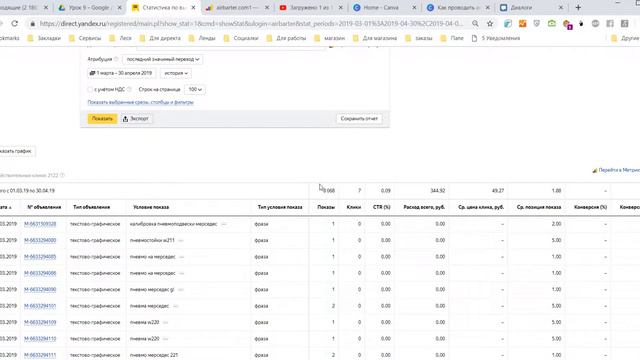
Task: Click the Условие показа column header
Action: click(x=151, y=207)
